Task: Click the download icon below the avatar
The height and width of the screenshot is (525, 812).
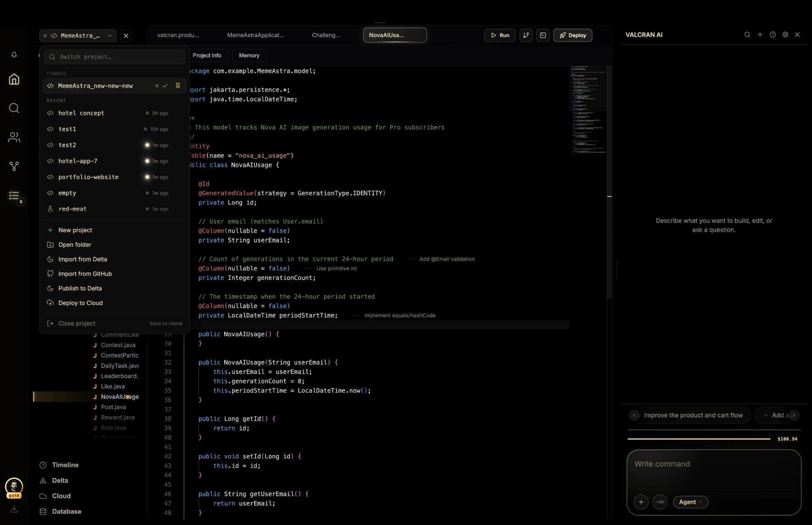Action: point(14,509)
